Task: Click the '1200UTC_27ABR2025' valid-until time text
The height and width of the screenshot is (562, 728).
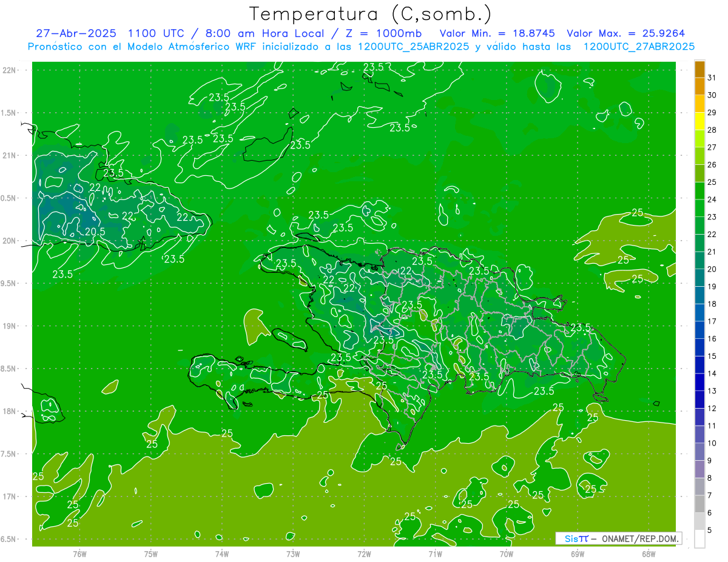Action: pyautogui.click(x=639, y=47)
